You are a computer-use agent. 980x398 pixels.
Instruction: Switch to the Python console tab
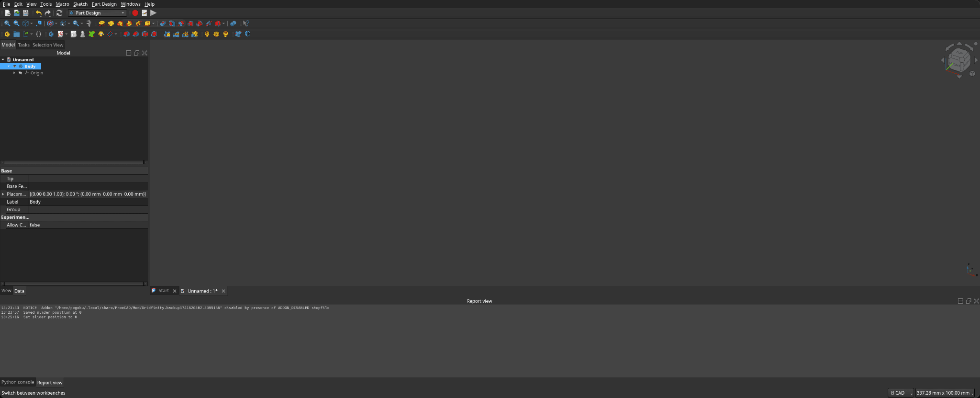[18, 382]
